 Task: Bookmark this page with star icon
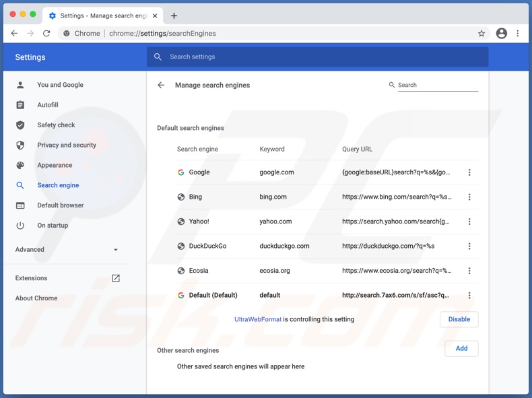pyautogui.click(x=481, y=33)
